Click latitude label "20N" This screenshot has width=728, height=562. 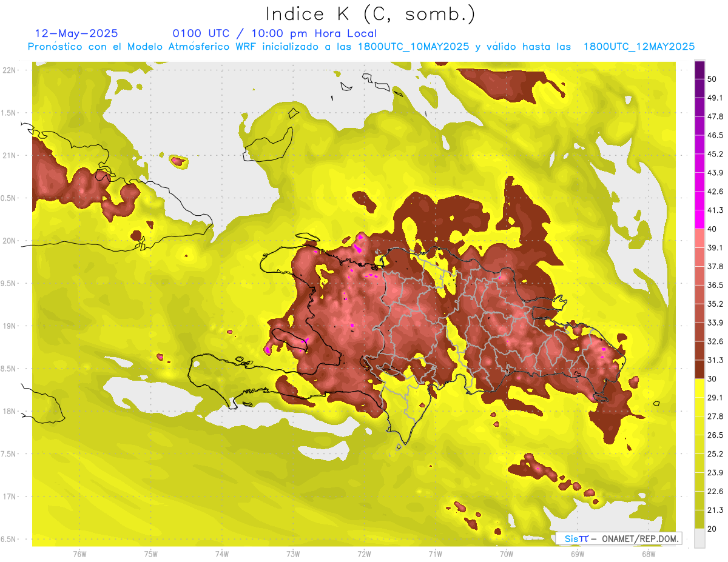[x=10, y=241]
